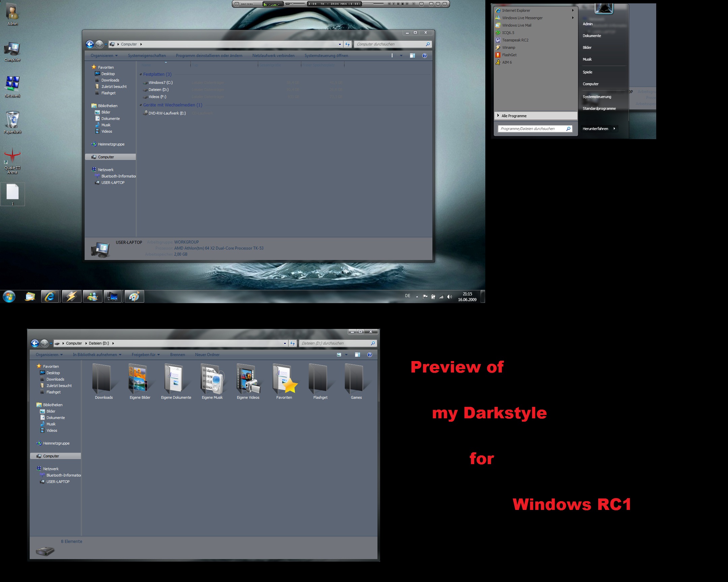The image size is (728, 582).
Task: Stop Winamp playback
Action: coord(403,4)
